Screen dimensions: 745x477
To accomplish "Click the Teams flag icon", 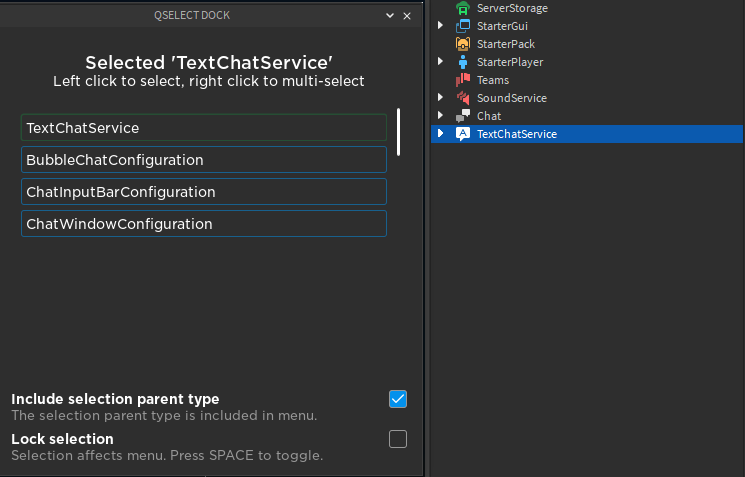I will pyautogui.click(x=463, y=80).
